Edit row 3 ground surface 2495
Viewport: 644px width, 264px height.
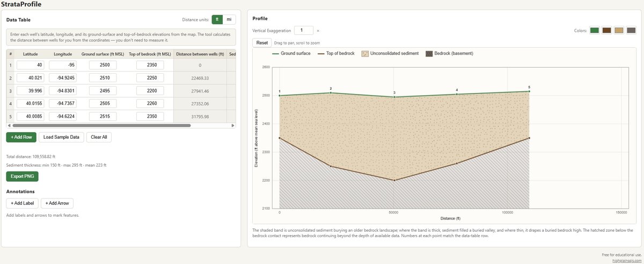(103, 91)
